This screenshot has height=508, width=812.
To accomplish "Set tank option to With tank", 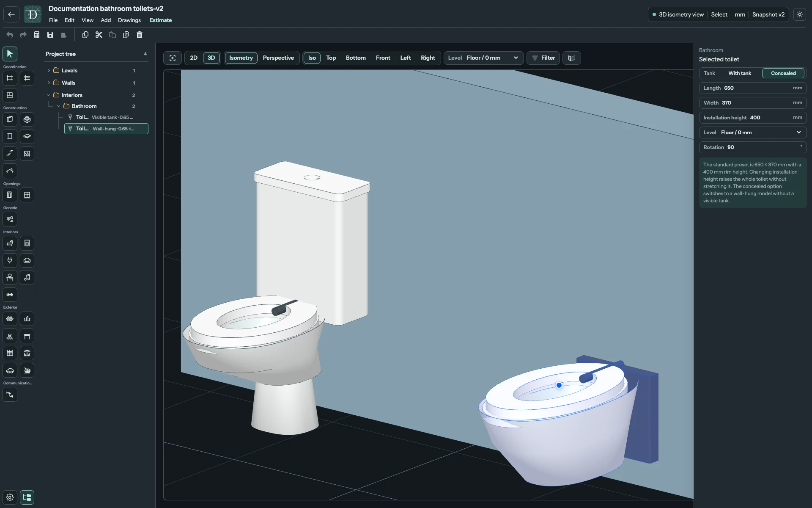I will pos(740,73).
